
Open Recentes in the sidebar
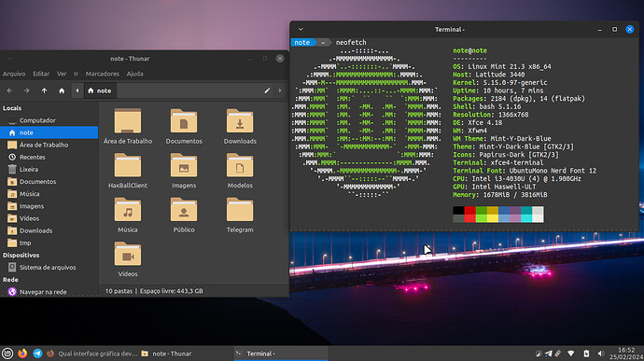pyautogui.click(x=49, y=158)
